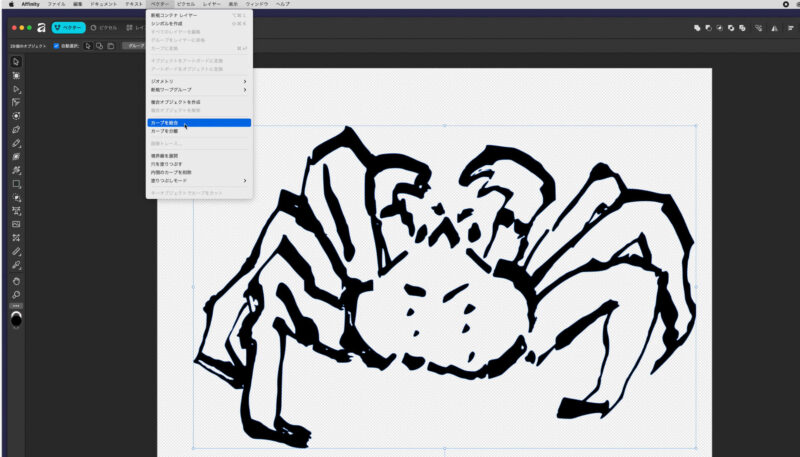This screenshot has height=457, width=800.
Task: Pick the Pen tool
Action: click(17, 130)
